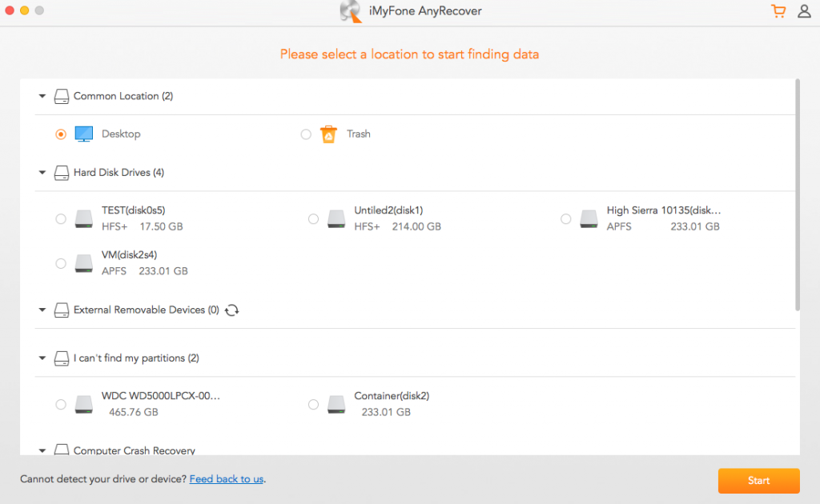This screenshot has width=820, height=504.
Task: Click the WDC WD5000LPCX drive icon
Action: [83, 404]
